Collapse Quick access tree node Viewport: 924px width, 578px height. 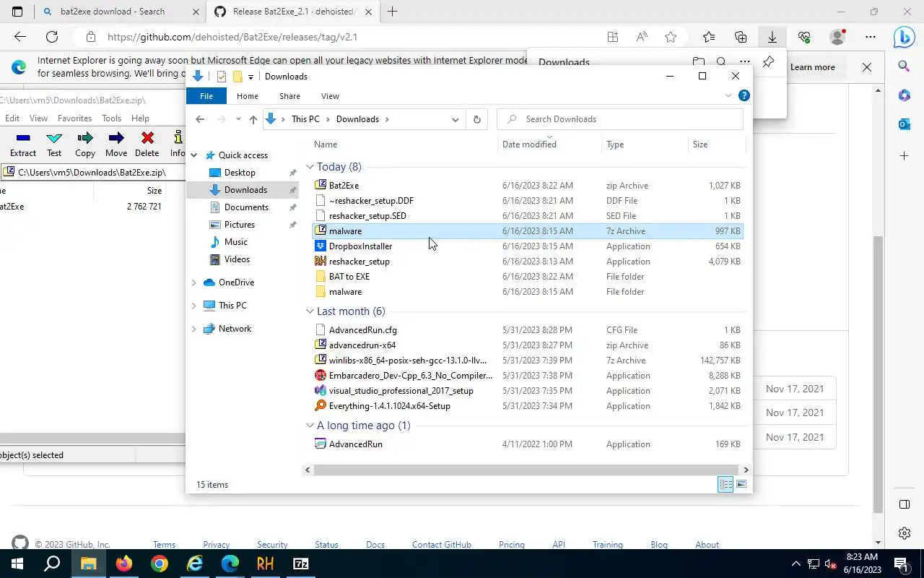194,155
